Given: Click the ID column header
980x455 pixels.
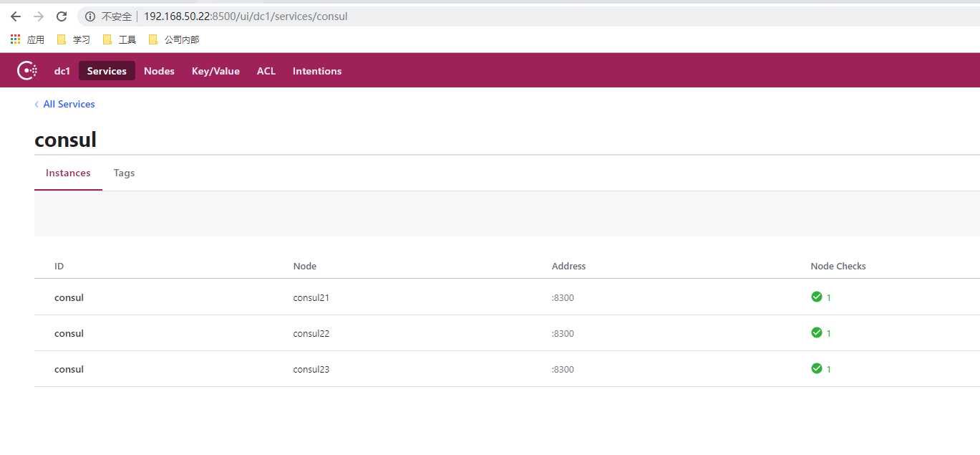Looking at the screenshot, I should pos(59,266).
